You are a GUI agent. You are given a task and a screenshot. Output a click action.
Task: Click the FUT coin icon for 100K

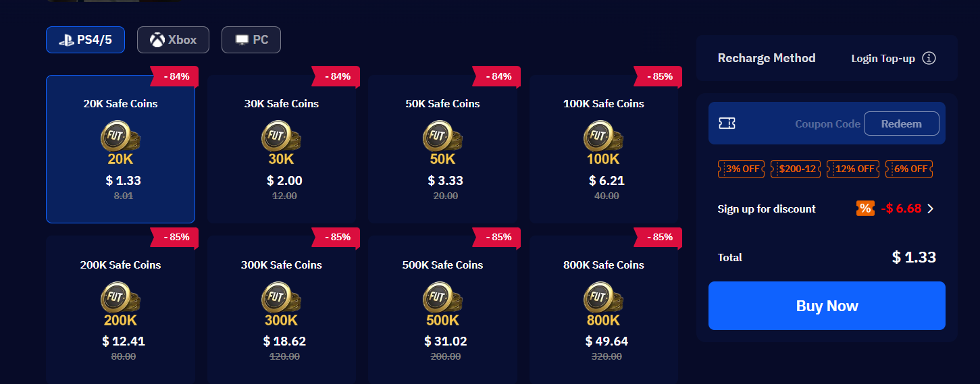[603, 137]
